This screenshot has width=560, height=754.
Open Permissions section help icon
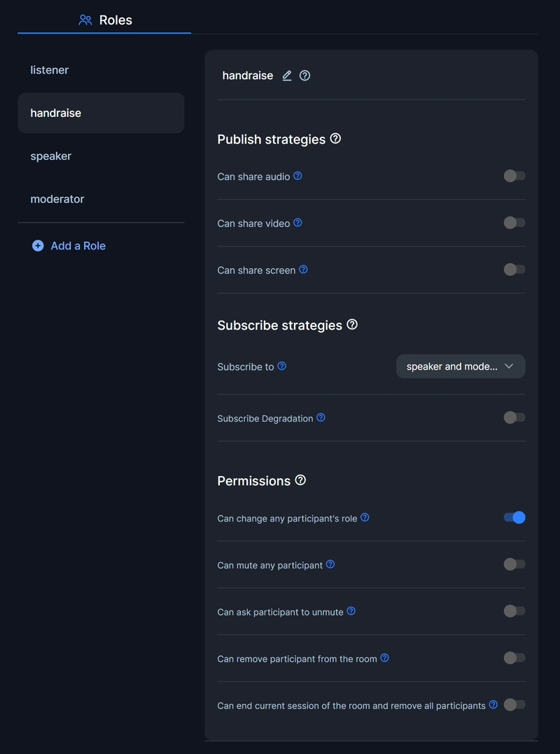300,480
